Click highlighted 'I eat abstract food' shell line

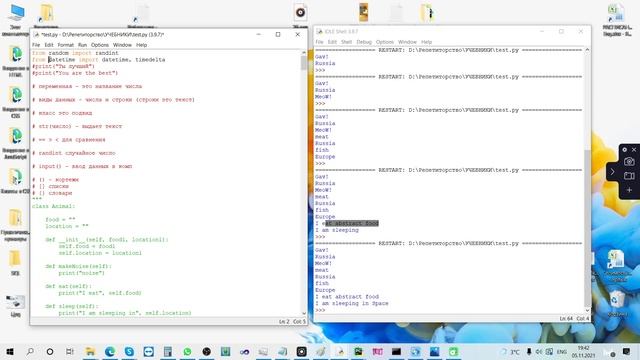[347, 223]
